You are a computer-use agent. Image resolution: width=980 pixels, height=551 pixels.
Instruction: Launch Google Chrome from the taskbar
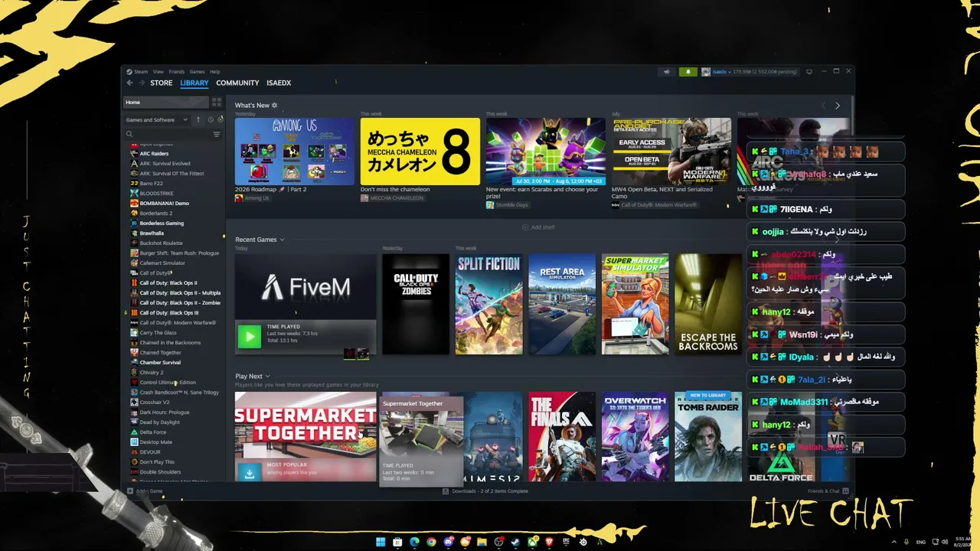tap(431, 542)
